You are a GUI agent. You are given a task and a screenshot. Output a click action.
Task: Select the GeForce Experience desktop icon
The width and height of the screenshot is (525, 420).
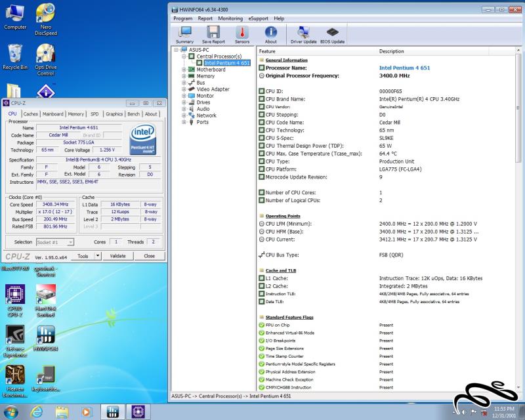coord(15,341)
